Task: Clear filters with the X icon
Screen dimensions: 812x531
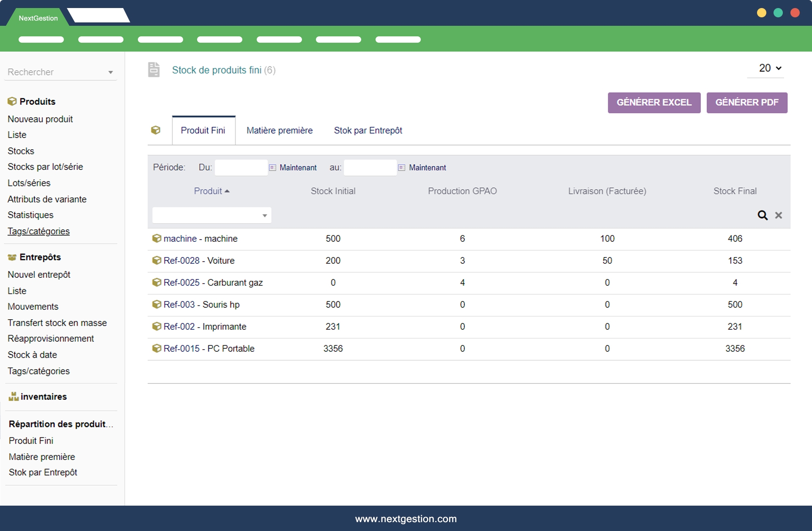Action: 778,215
